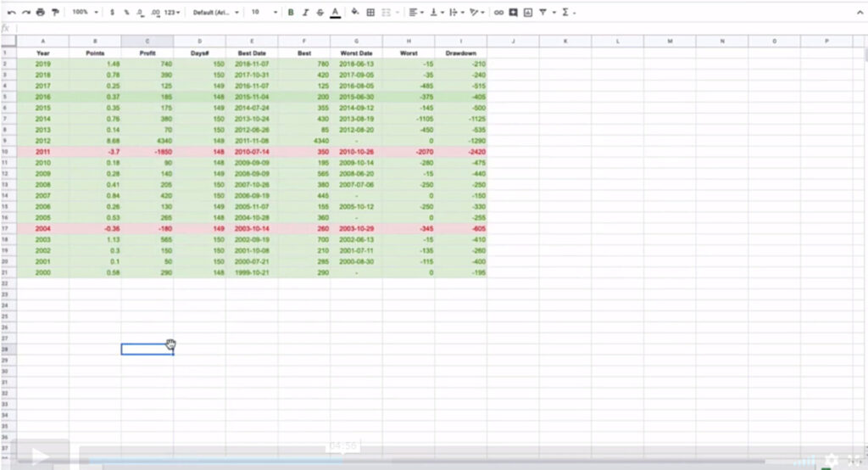Click the Merge cells icon

pos(387,12)
